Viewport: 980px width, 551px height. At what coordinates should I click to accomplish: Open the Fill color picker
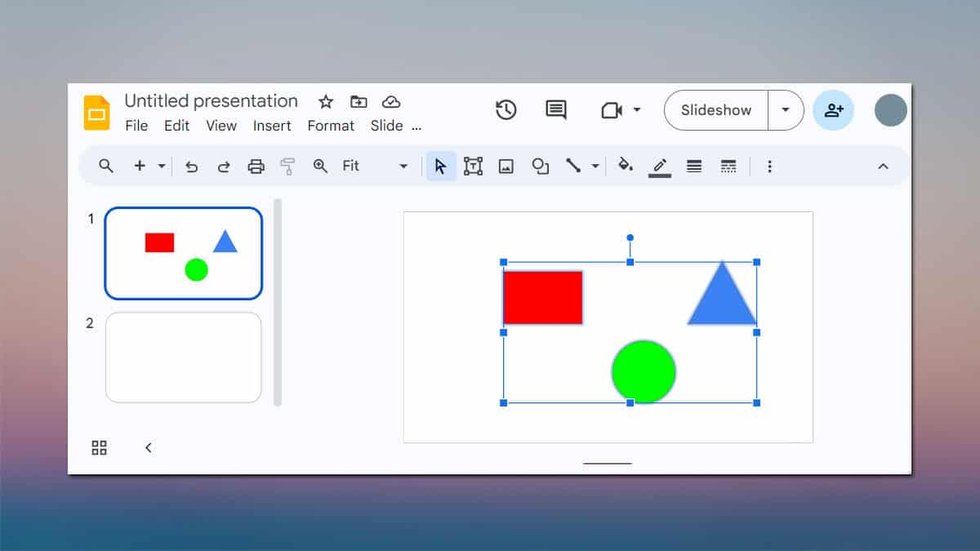pyautogui.click(x=625, y=166)
